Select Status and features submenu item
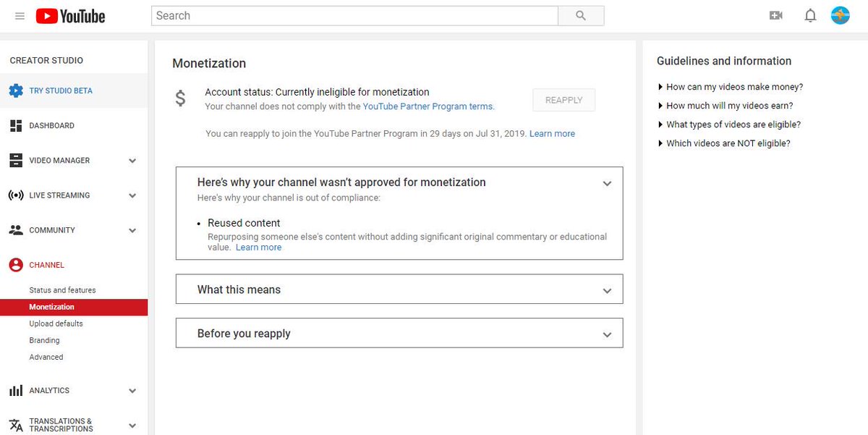Screen dimensions: 868x435 click(62, 290)
